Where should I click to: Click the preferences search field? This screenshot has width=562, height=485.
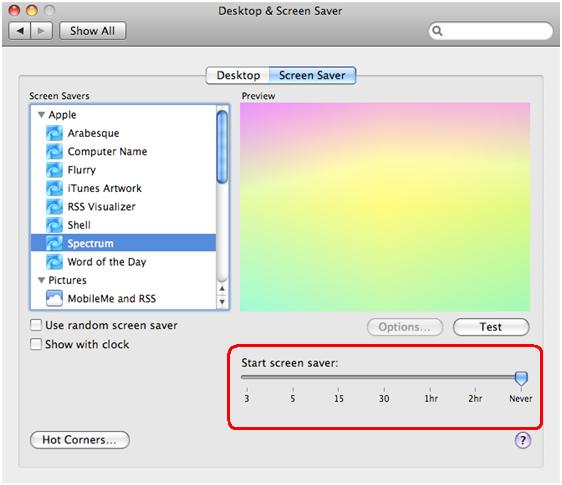(x=491, y=31)
